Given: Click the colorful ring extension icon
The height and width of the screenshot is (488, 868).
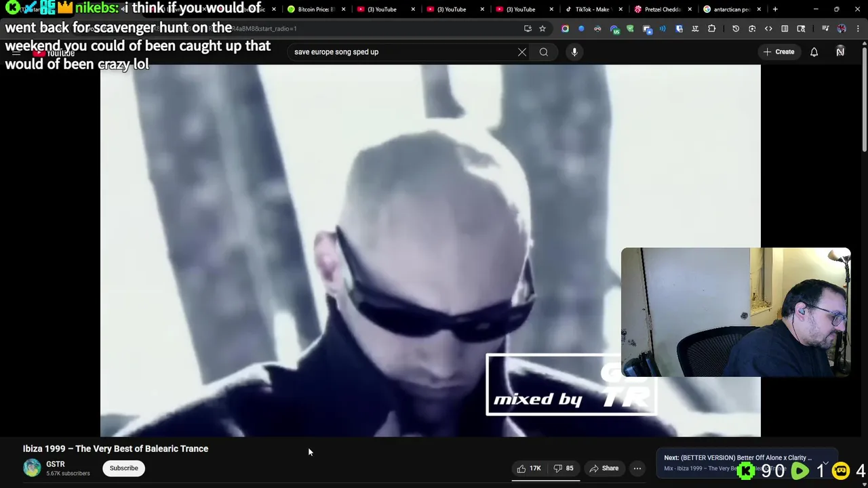Looking at the screenshot, I should [565, 28].
